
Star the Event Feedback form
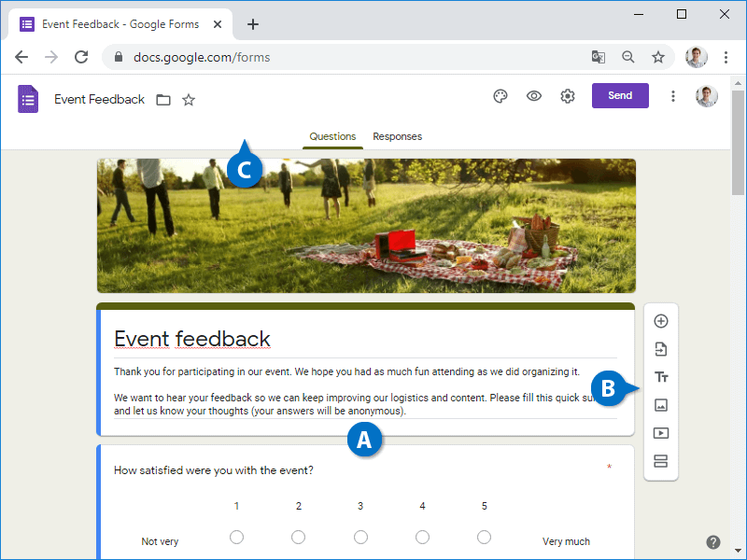[189, 100]
